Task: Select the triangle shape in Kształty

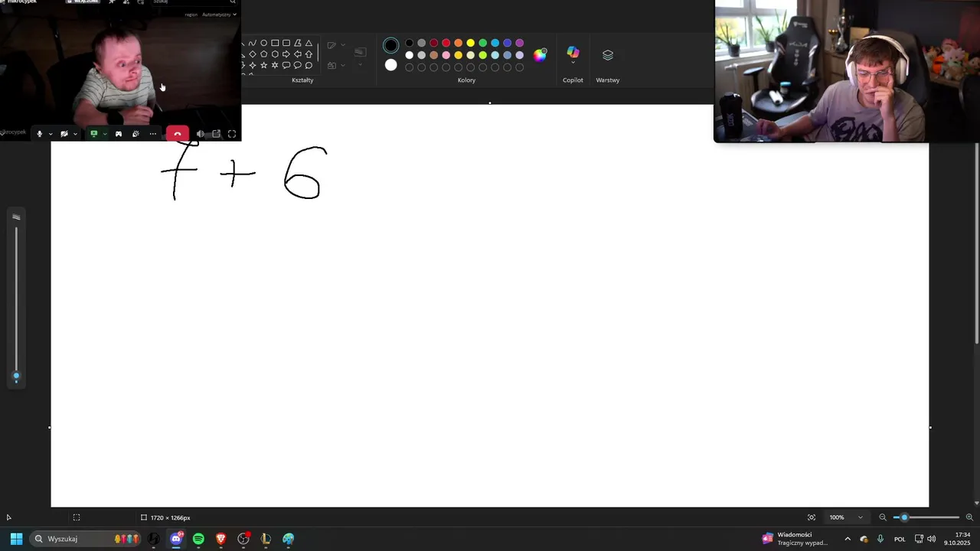Action: click(x=309, y=43)
